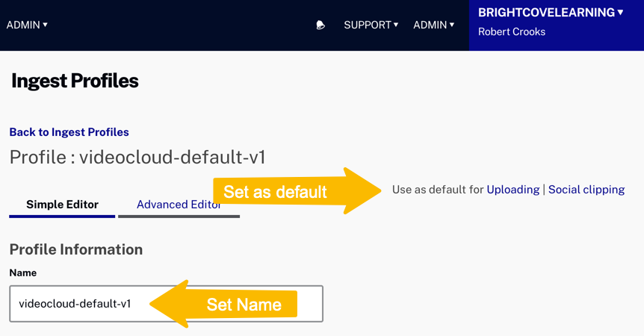Image resolution: width=644 pixels, height=336 pixels.
Task: Click the 'Use as default for' text
Action: point(438,190)
